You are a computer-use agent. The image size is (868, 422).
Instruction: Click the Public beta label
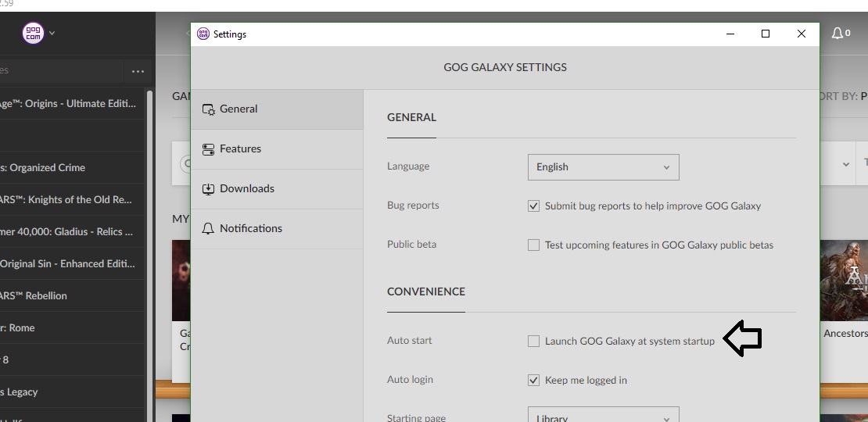[412, 245]
